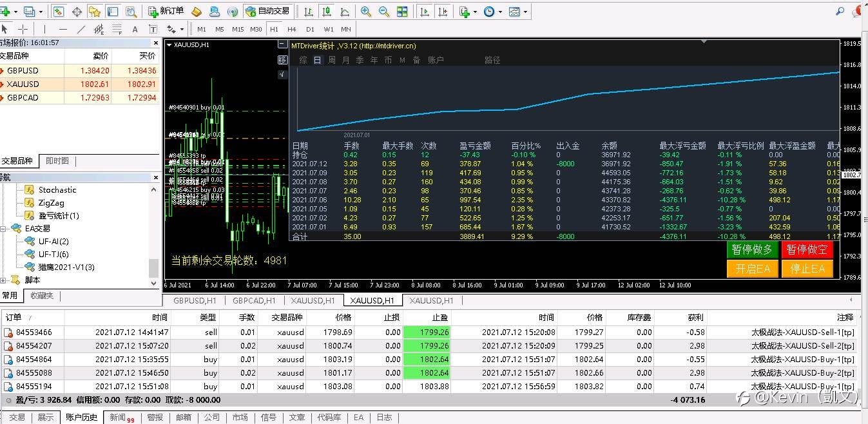Select 周 weekly stats in MTDriver

pyautogui.click(x=331, y=60)
